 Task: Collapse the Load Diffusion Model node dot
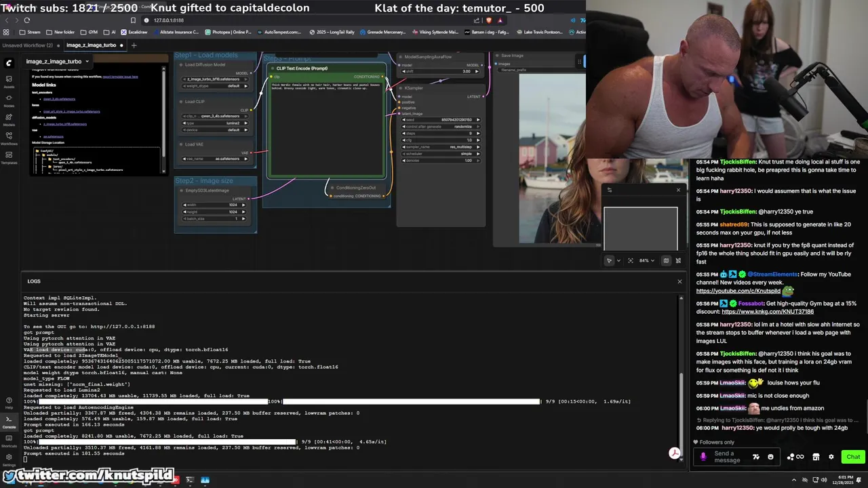180,64
